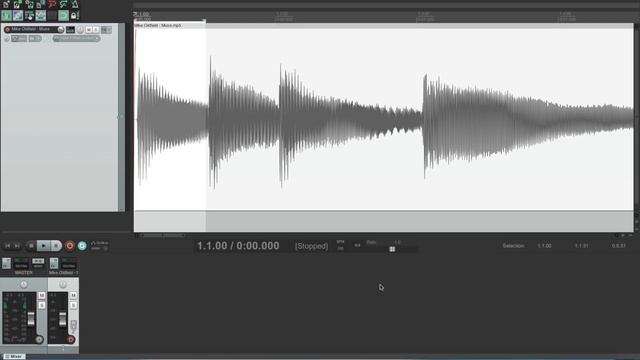Click the red Record transport button
640x360 pixels.
(70, 246)
